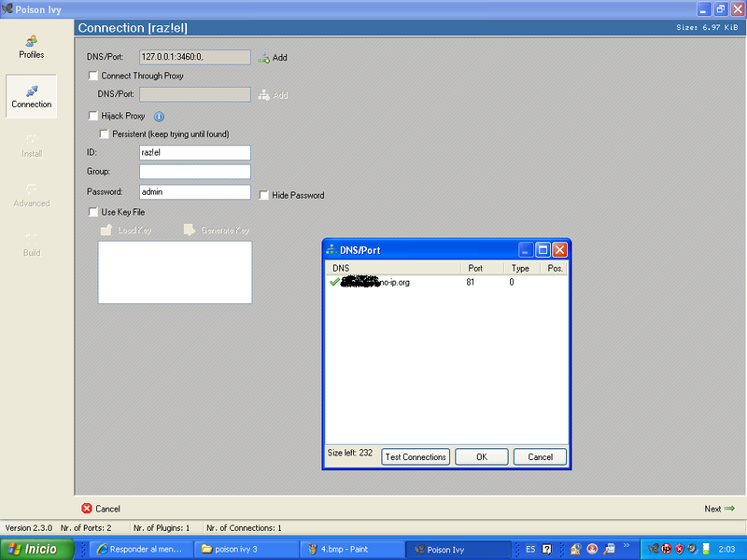Open the Profiles section in sidebar
The height and width of the screenshot is (560, 747).
(32, 47)
